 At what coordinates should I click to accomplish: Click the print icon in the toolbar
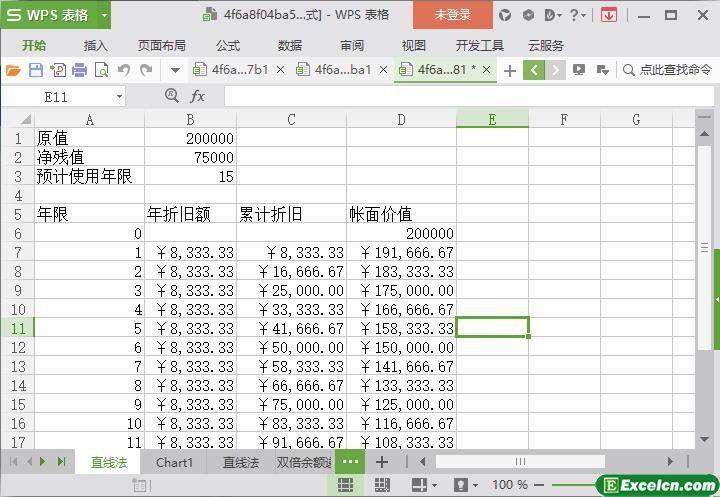pos(79,70)
